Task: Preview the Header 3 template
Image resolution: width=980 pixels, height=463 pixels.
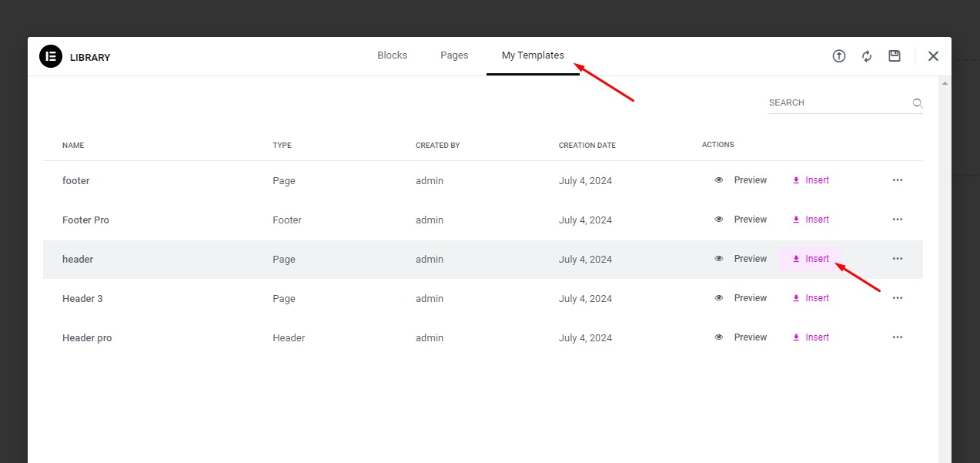Action: [741, 298]
